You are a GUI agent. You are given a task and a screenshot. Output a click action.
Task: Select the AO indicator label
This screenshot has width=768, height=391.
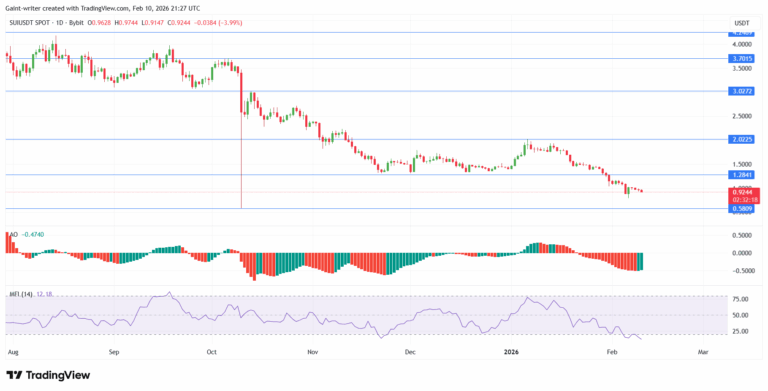(14, 235)
